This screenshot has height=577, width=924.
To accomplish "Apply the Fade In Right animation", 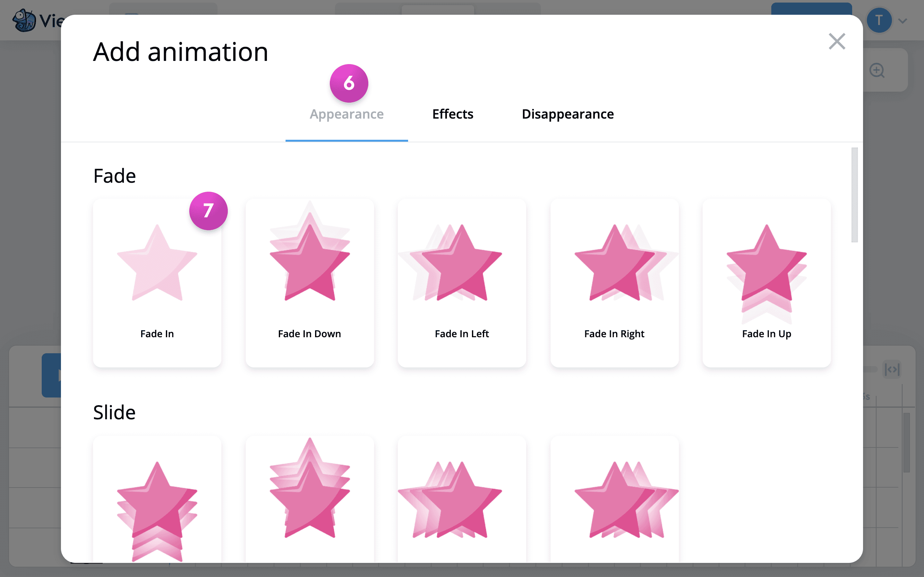I will coord(614,282).
